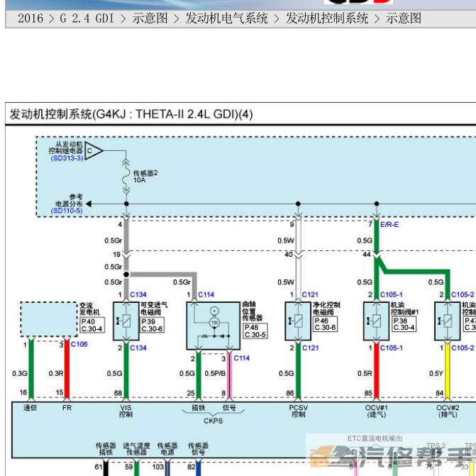Screen dimensions: 476x476
Task: Click the CKPS label
Action: coord(213,421)
